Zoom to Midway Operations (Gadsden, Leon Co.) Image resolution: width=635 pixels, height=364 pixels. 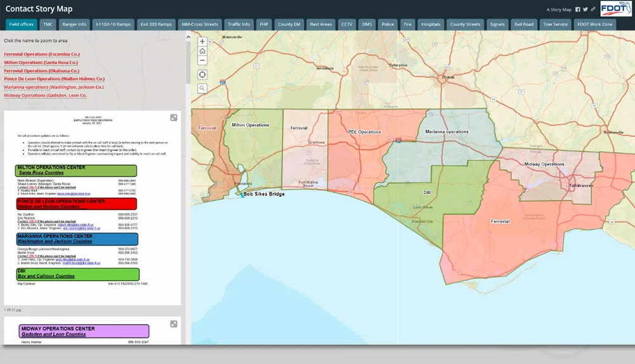click(x=45, y=96)
